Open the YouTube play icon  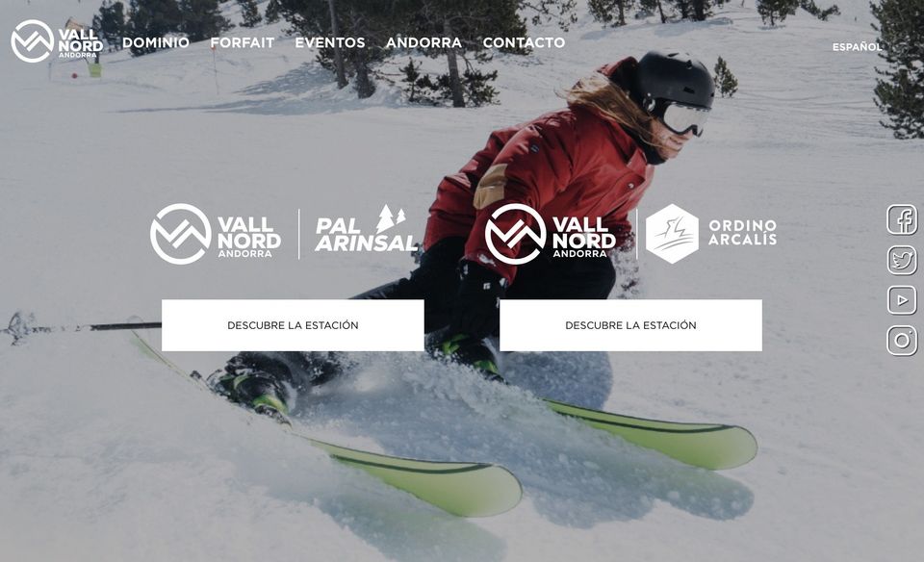click(902, 300)
